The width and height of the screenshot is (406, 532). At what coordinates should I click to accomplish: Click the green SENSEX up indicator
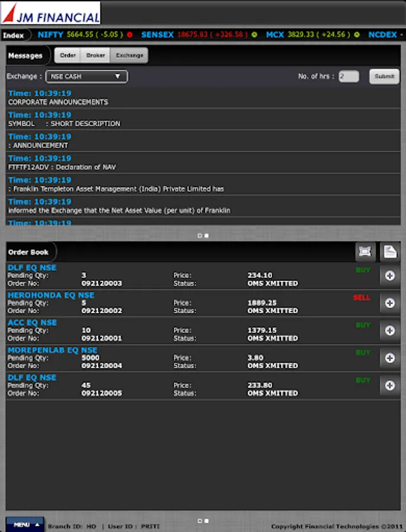coord(254,35)
